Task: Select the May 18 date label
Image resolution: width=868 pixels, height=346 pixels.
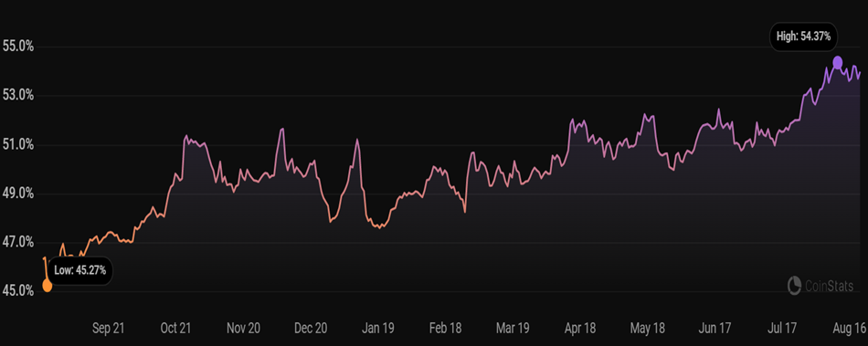Action: 648,329
